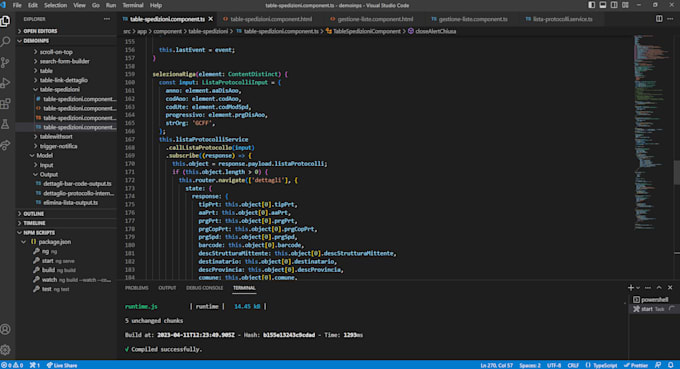Open the Accounts menu icon
The width and height of the screenshot is (680, 369).
(x=6, y=329)
